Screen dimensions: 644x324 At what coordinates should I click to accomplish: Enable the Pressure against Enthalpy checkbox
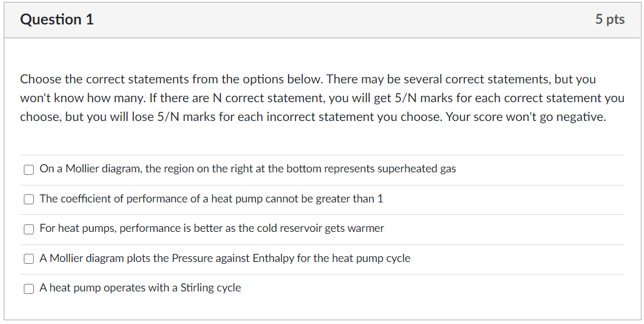tap(29, 259)
